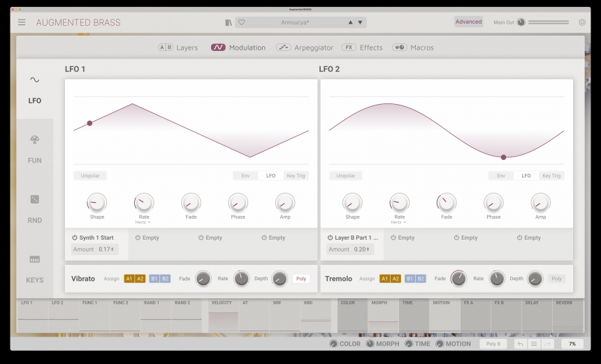Open the edit history list icon
Viewport: 601px width, 364px height.
point(534,344)
